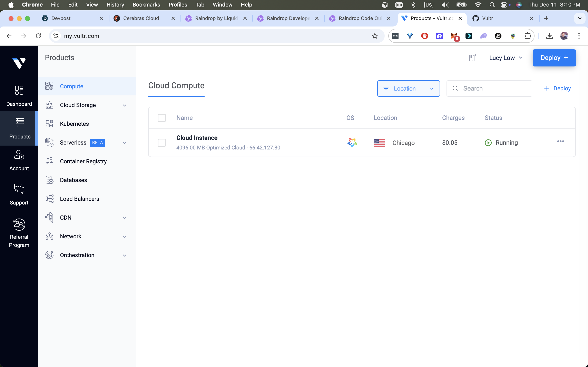Click the billing receipt icon near Lucy Low

tap(471, 58)
